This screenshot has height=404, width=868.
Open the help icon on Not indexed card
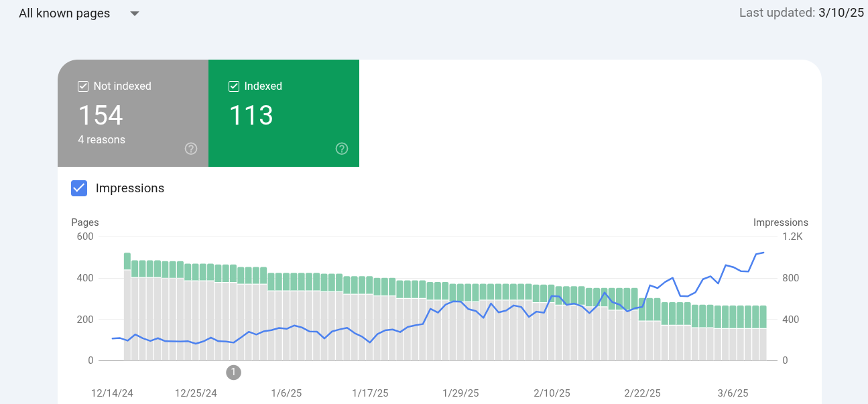[191, 149]
